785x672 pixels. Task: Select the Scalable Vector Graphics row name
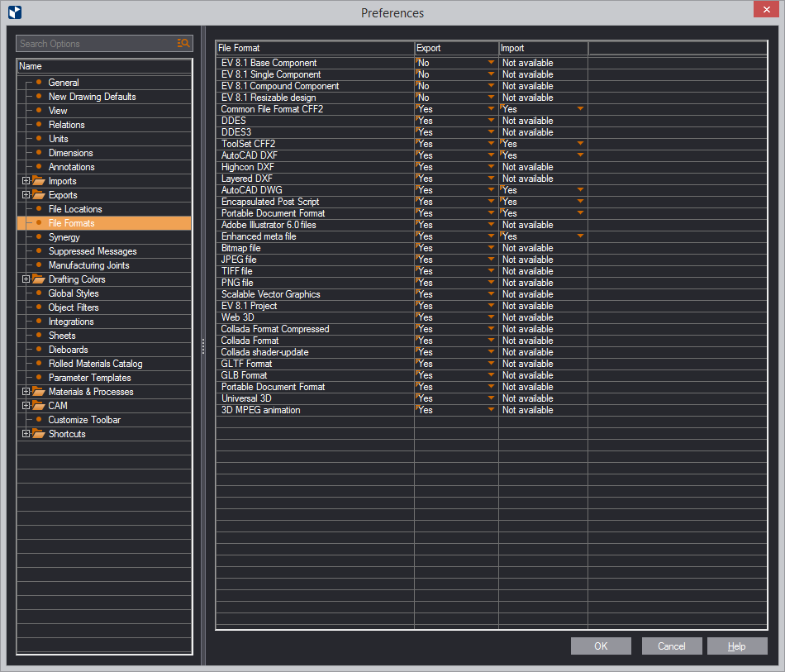pos(270,294)
